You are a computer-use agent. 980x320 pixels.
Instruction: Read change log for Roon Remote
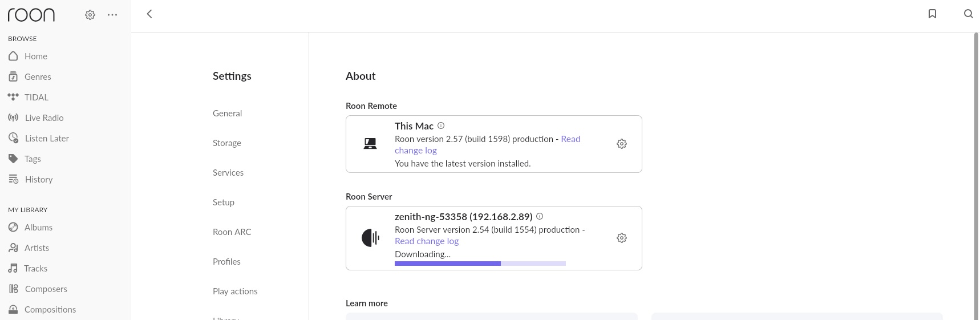point(570,139)
